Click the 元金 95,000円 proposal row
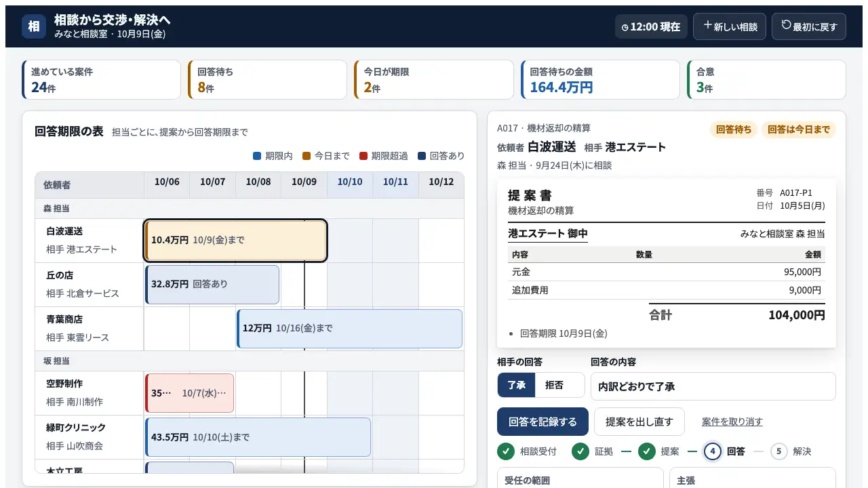 pos(667,272)
